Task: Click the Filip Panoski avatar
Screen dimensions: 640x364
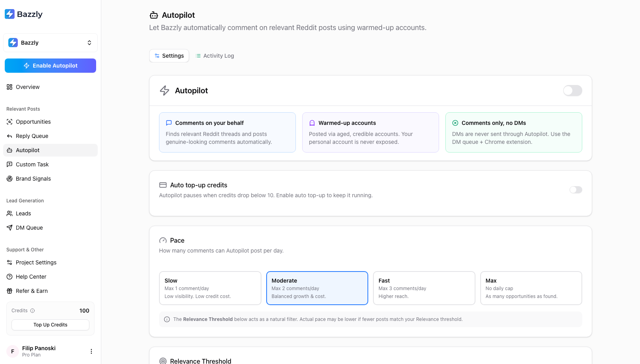Action: tap(13, 351)
